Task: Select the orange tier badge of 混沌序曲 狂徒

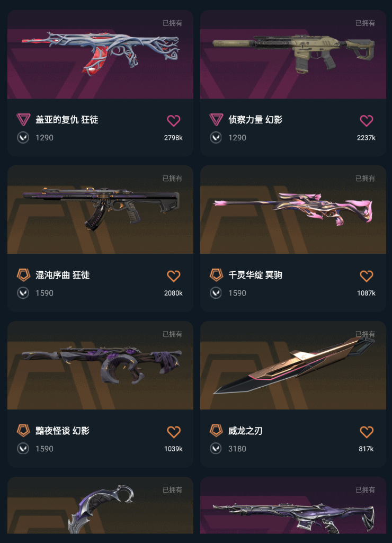Action: click(23, 275)
